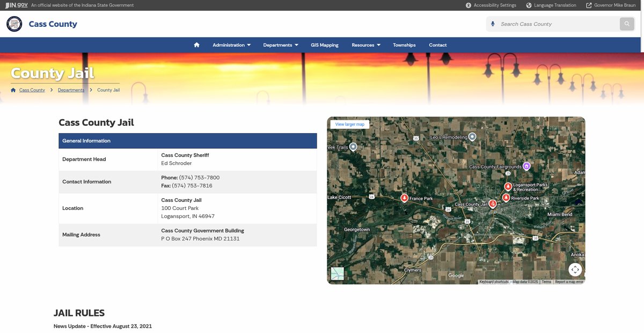
Task: Click the map Terms link
Action: 546,282
